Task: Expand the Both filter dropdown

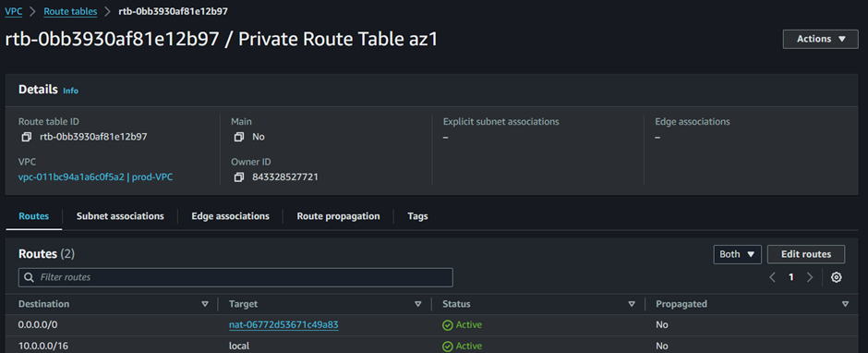Action: [x=738, y=254]
